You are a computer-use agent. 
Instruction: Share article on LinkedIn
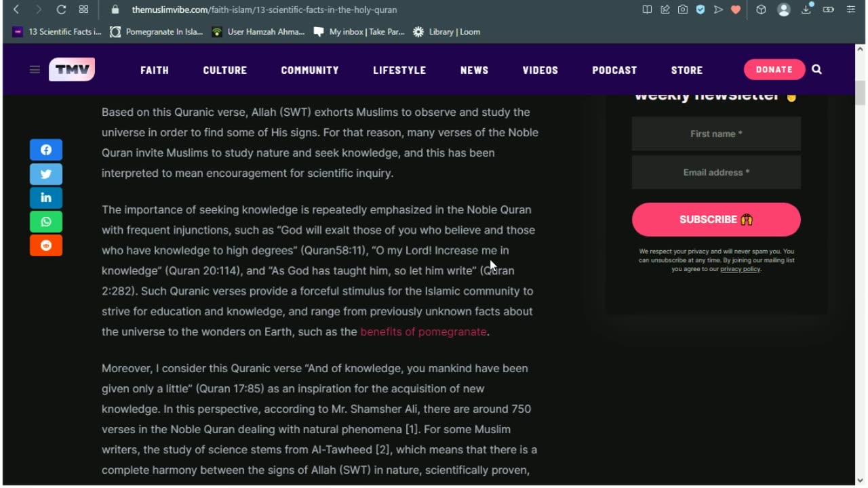pos(46,197)
